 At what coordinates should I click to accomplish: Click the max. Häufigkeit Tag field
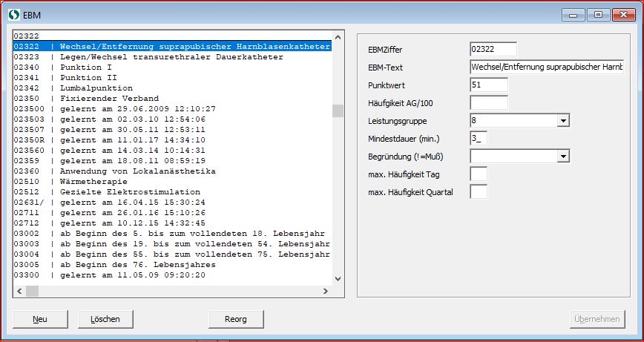point(479,174)
